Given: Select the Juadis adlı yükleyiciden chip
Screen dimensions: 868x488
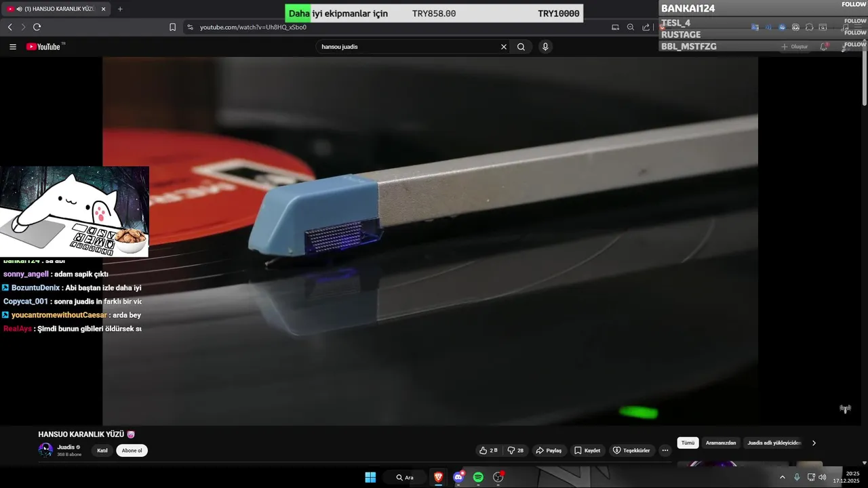Looking at the screenshot, I should click(774, 443).
